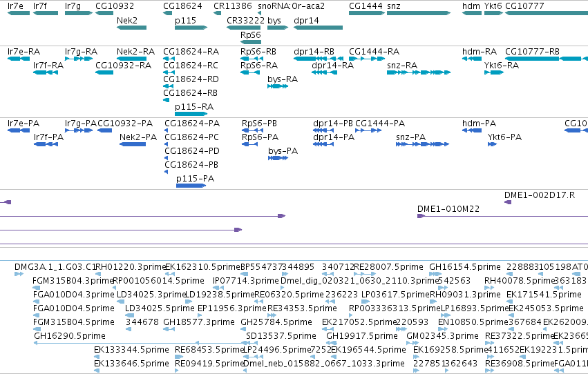The width and height of the screenshot is (588, 374).
Task: Open the Ir7g-RA transcript
Action: click(78, 59)
